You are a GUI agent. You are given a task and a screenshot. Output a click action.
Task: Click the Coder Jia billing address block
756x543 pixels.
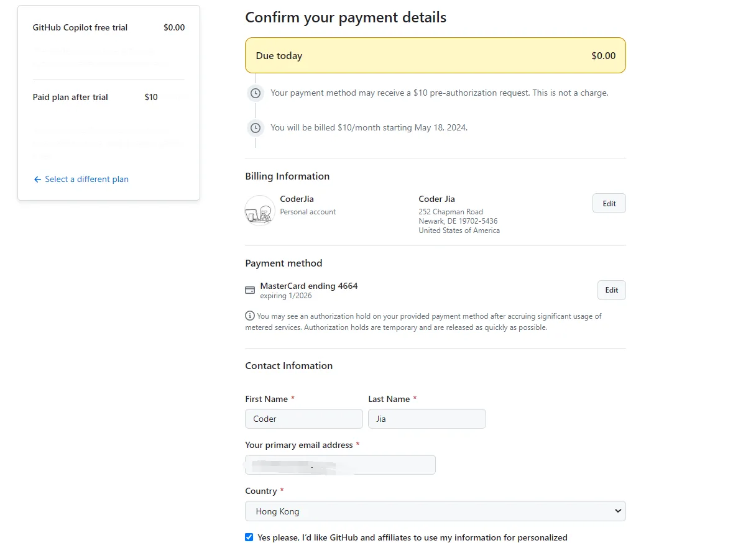coord(459,214)
